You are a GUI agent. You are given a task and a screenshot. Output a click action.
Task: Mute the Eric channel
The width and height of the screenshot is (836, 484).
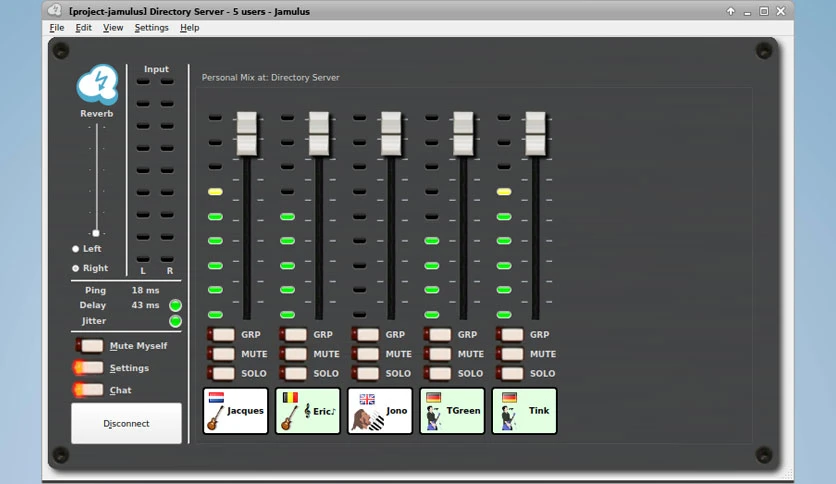tap(293, 354)
